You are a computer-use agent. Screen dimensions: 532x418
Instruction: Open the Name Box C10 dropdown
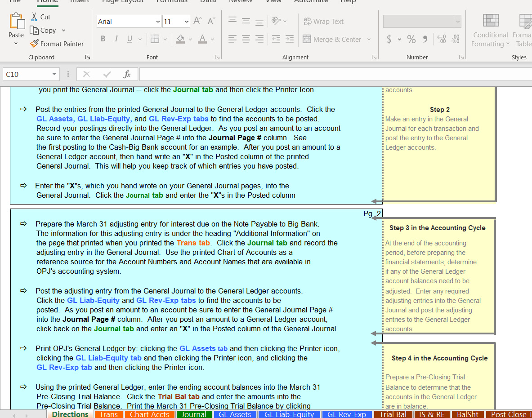click(x=54, y=74)
